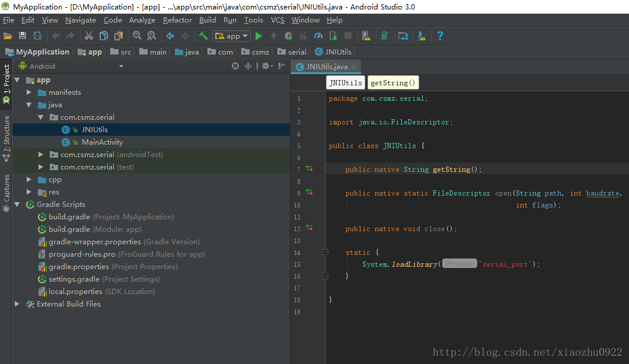This screenshot has height=364, width=629.
Task: Open the Build menu
Action: pos(207,20)
